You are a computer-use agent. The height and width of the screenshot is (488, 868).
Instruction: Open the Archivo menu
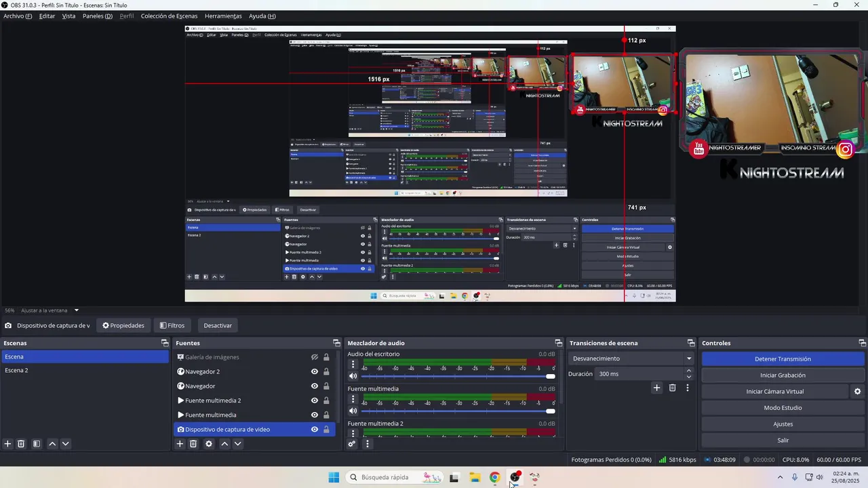[18, 16]
